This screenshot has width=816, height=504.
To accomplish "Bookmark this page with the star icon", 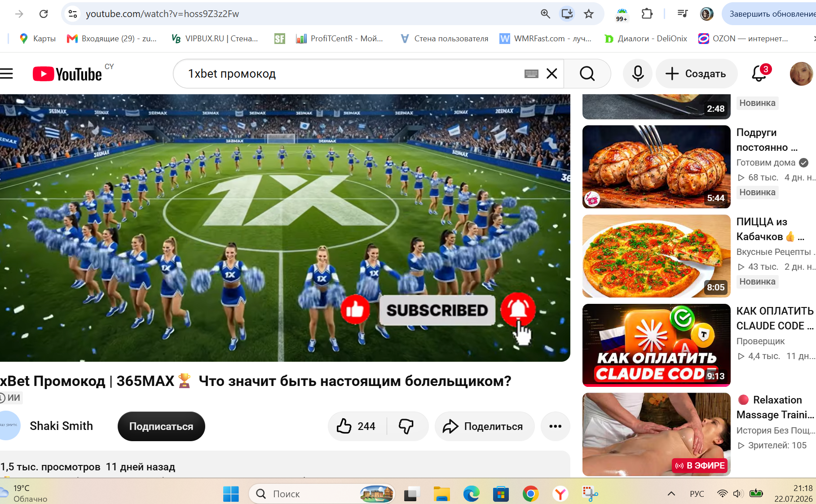I will click(x=589, y=14).
